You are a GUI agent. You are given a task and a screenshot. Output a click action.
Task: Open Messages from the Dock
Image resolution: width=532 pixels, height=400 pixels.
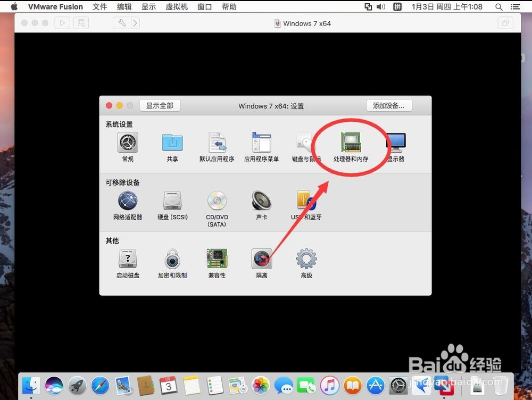[284, 386]
